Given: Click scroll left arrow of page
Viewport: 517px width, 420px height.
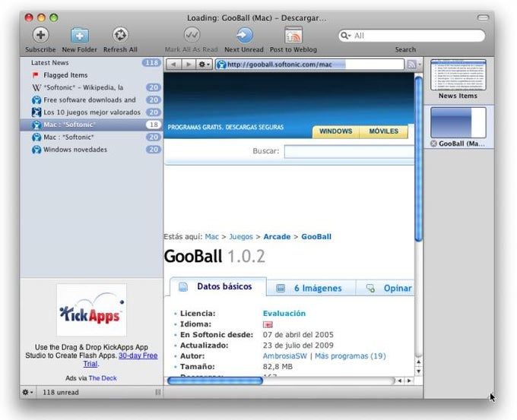Looking at the screenshot, I should tap(400, 381).
